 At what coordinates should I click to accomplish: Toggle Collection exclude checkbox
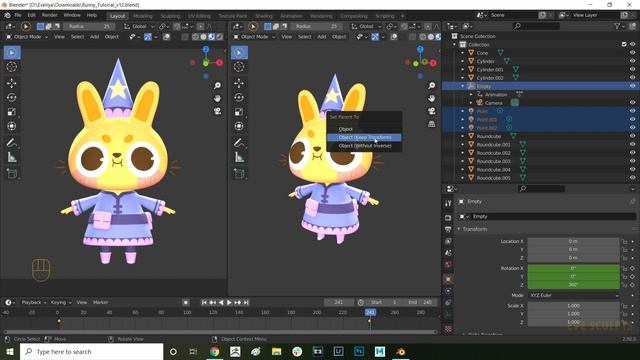(x=624, y=44)
